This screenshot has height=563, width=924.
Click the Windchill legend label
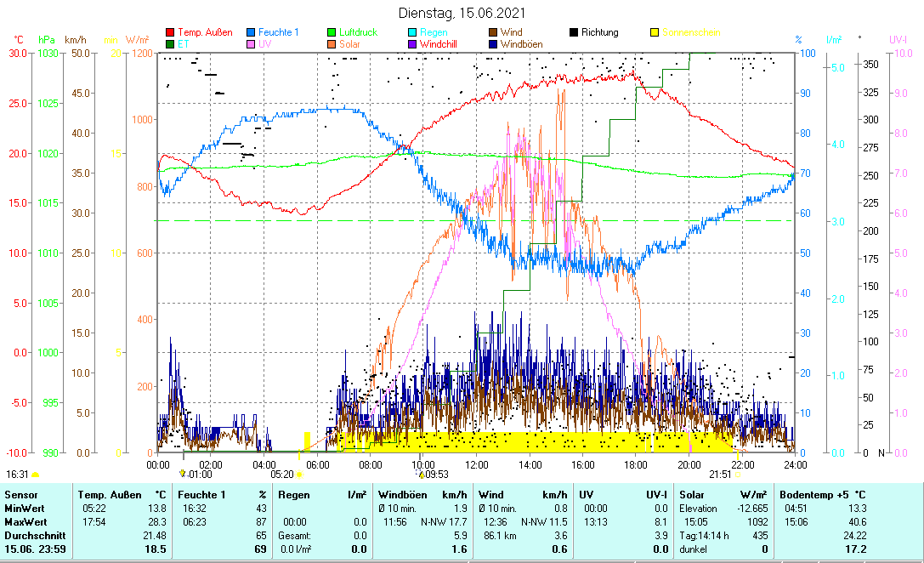[x=439, y=44]
